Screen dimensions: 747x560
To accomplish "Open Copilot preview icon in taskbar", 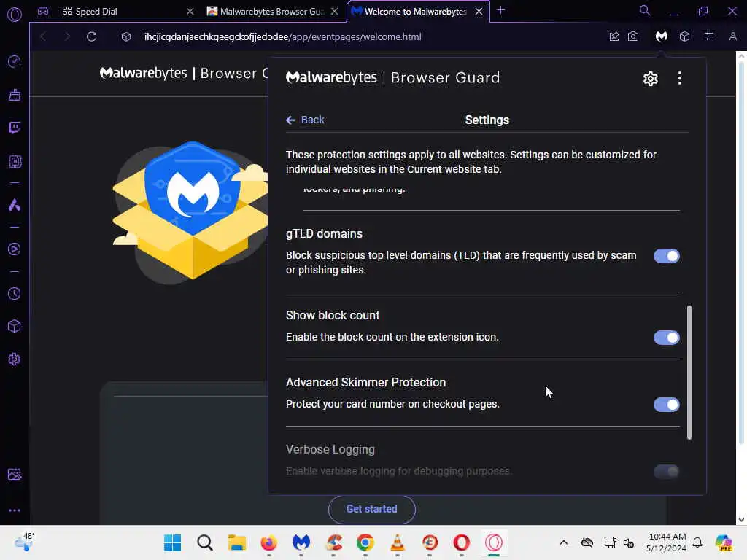I will 724,542.
